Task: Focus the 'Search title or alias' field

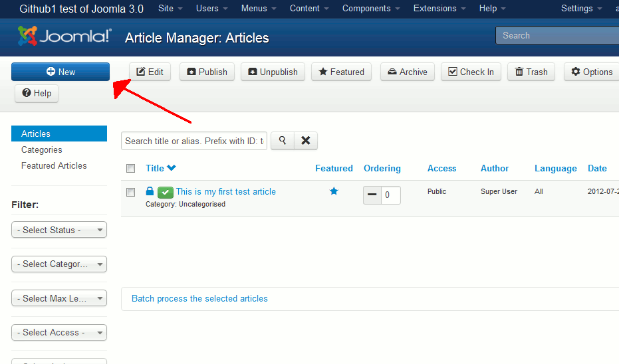Action: pyautogui.click(x=194, y=141)
